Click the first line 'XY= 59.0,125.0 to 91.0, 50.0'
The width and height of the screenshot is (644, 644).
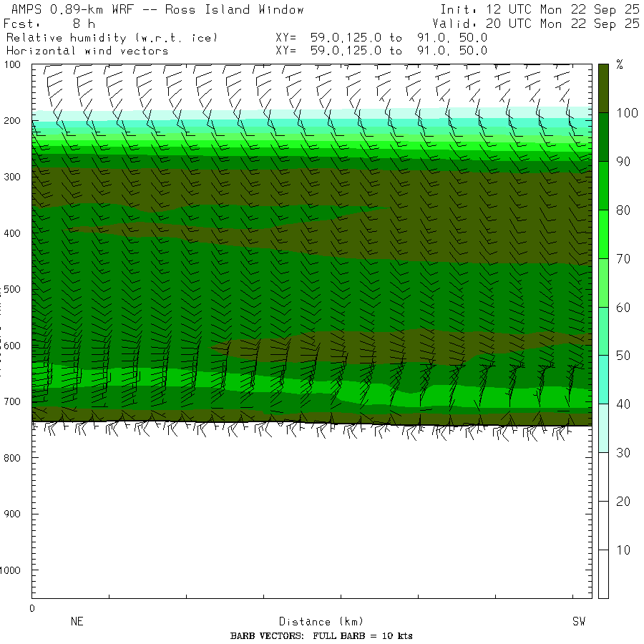pos(381,38)
